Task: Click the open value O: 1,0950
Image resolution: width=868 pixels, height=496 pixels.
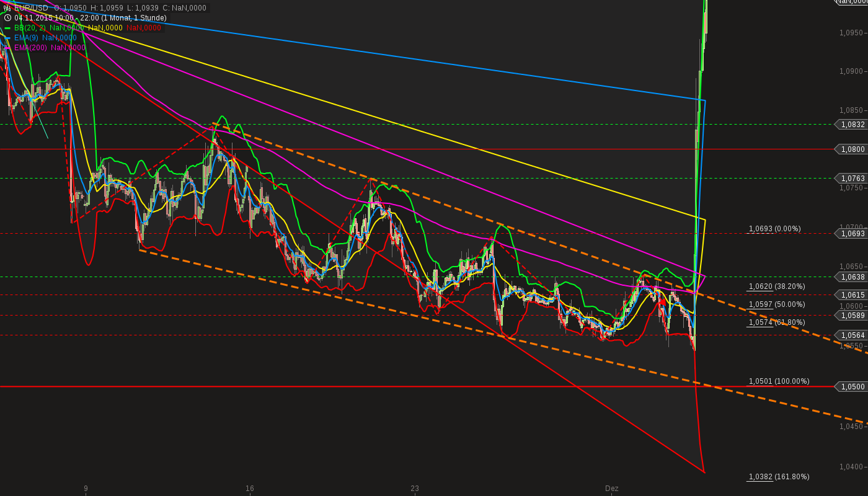Action: (x=70, y=8)
